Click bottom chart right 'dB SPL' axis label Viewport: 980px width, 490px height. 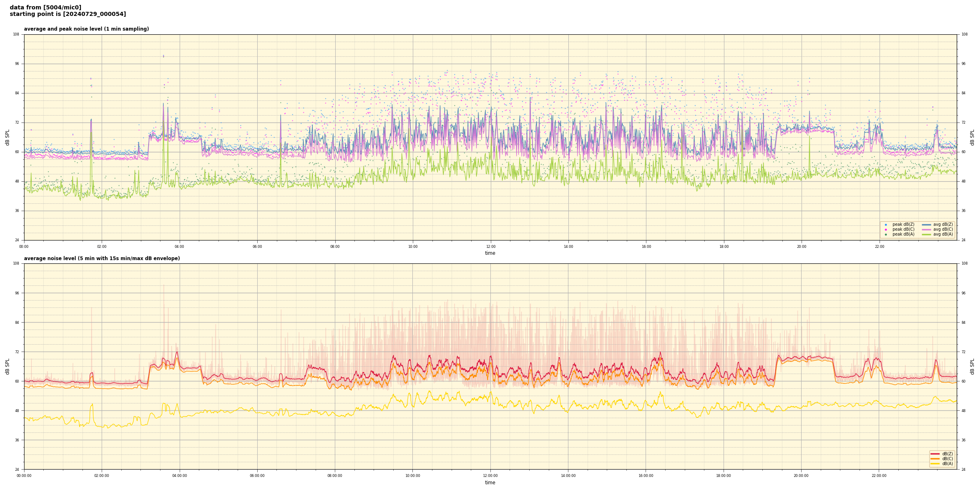[972, 366]
